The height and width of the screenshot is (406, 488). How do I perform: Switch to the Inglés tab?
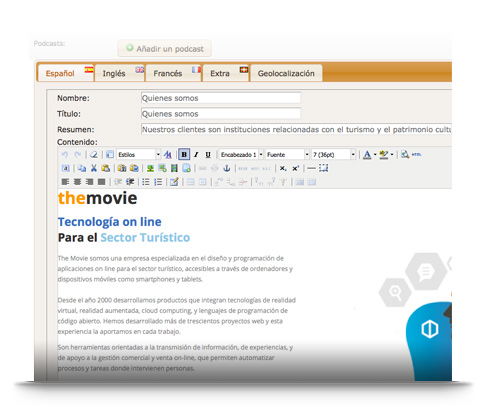pyautogui.click(x=120, y=73)
